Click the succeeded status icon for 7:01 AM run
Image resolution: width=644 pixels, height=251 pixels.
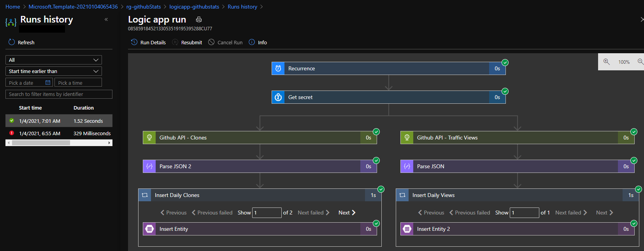(12, 120)
